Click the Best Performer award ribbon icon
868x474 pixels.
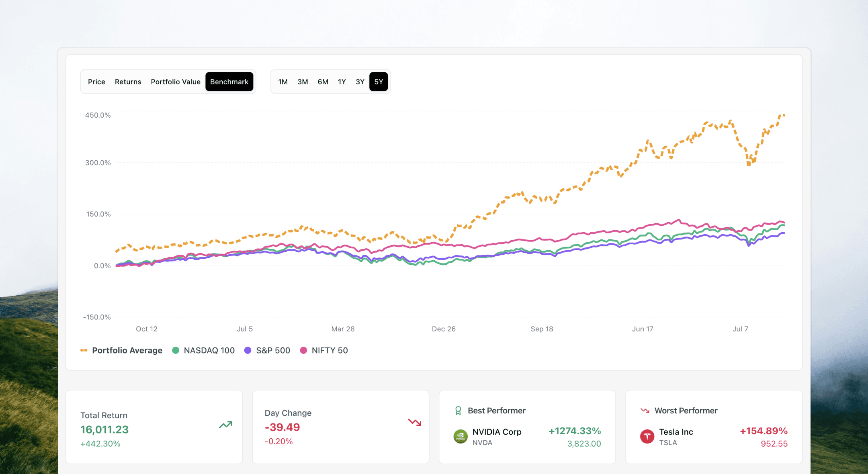(x=458, y=411)
